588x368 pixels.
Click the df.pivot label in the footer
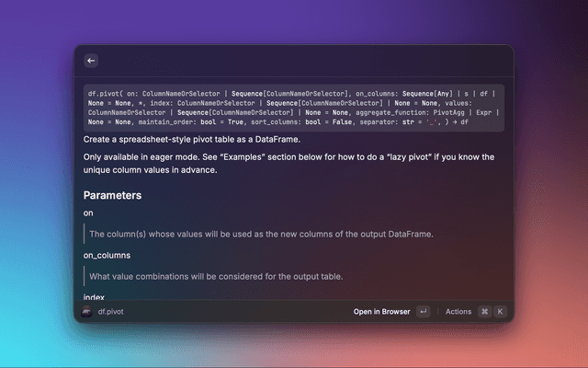coord(110,312)
